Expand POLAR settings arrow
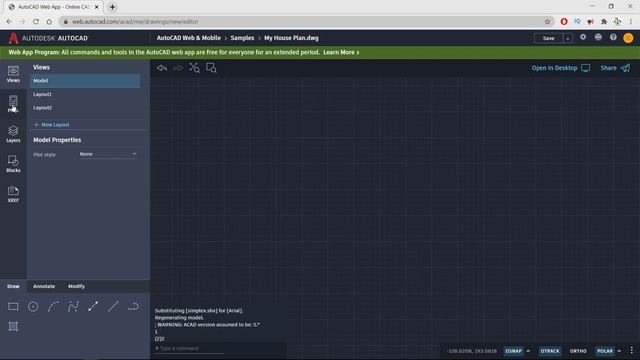Image resolution: width=640 pixels, height=360 pixels. pyautogui.click(x=619, y=351)
